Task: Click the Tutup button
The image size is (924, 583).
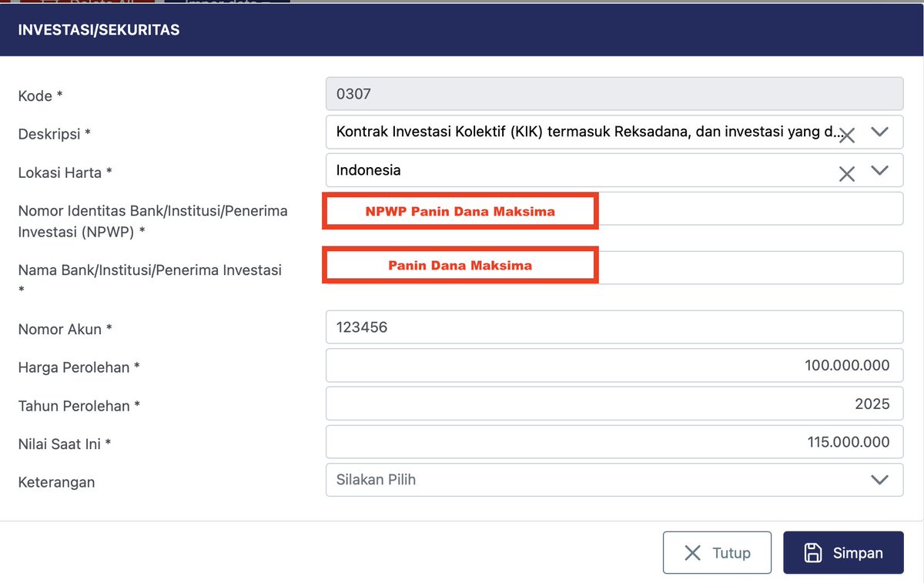Action: 717,553
